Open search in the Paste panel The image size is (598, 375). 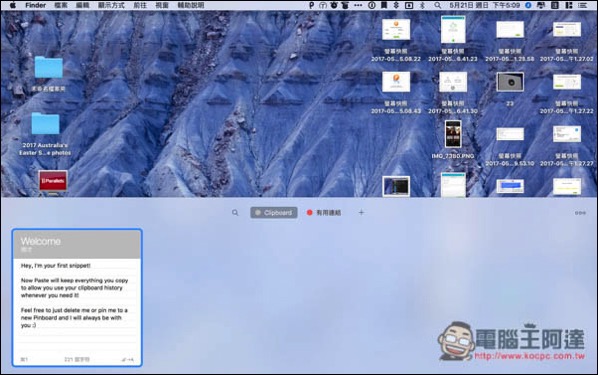pyautogui.click(x=235, y=213)
